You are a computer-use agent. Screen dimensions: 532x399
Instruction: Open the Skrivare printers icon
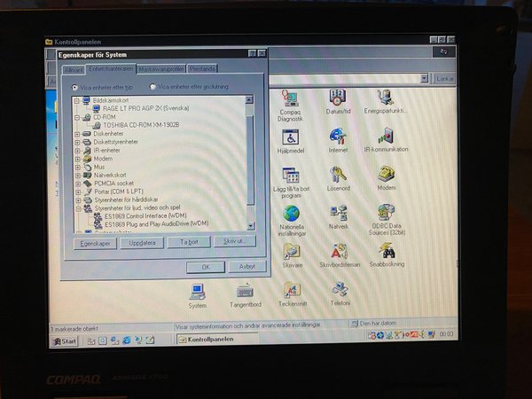pyautogui.click(x=292, y=256)
